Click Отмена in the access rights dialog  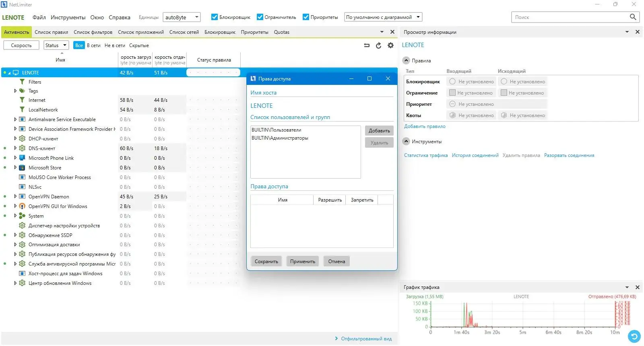[336, 262]
